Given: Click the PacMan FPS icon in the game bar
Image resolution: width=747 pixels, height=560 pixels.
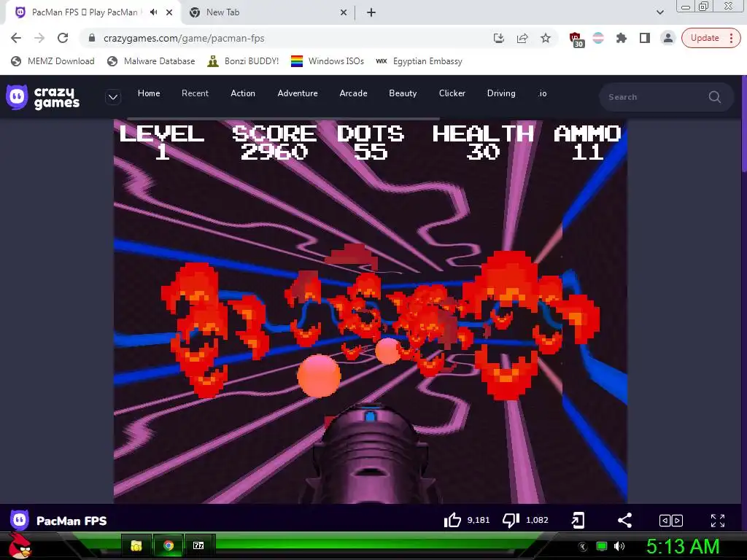Looking at the screenshot, I should tap(20, 520).
